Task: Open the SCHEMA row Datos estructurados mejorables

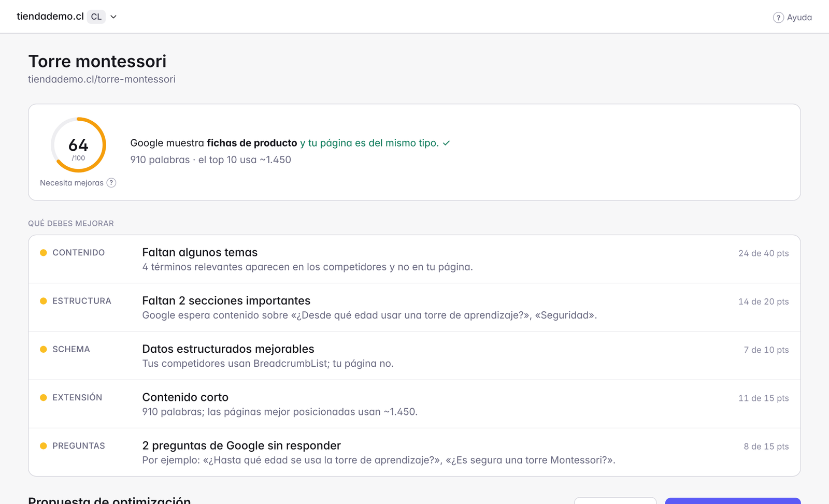Action: pos(414,355)
